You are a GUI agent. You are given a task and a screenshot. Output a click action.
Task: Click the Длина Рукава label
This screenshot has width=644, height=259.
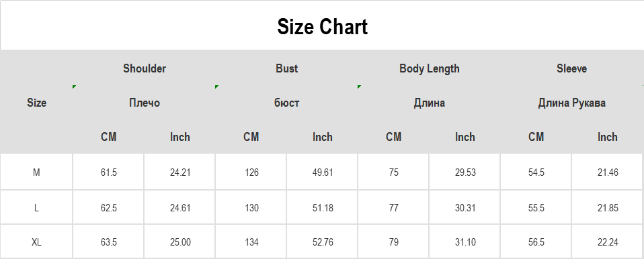click(571, 103)
